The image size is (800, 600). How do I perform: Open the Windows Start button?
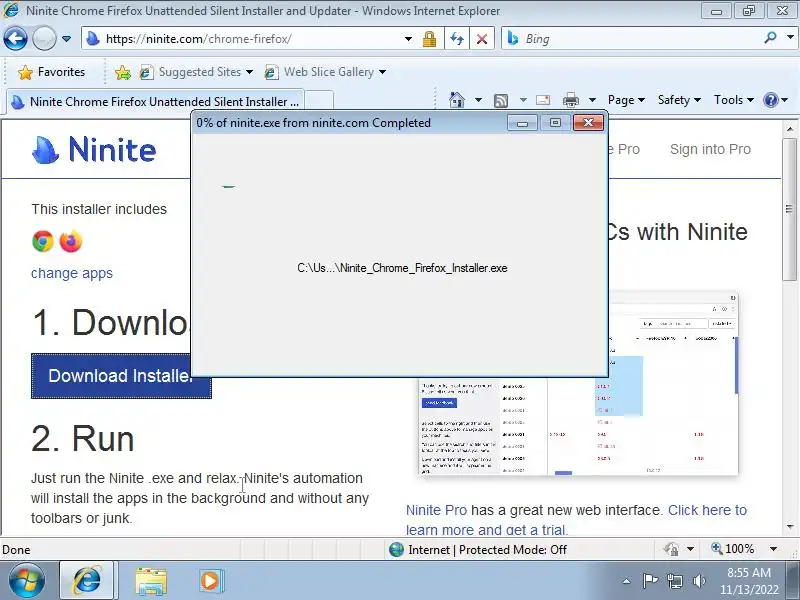[x=26, y=581]
